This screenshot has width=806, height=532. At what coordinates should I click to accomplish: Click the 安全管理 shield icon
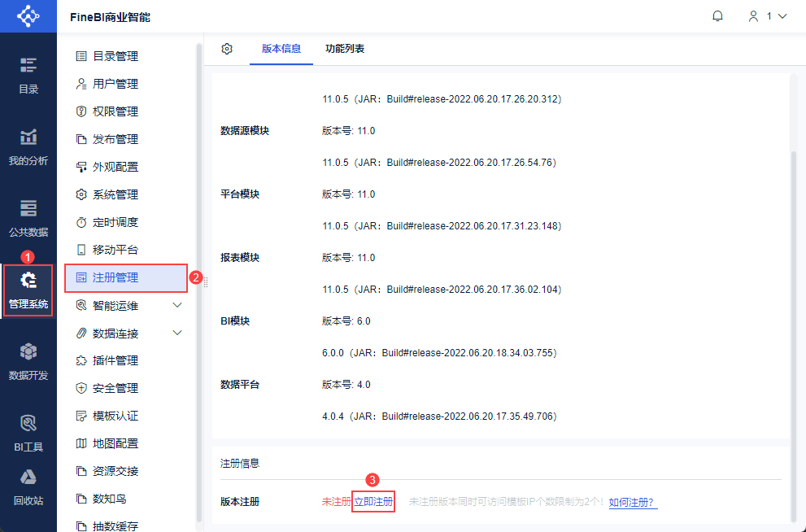[81, 388]
